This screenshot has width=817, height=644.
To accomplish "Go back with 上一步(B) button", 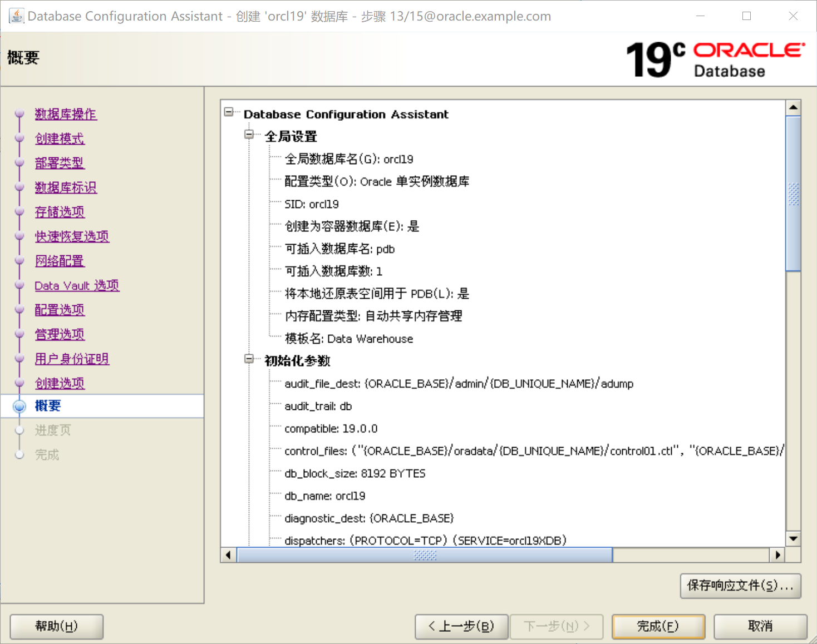I will 461,627.
